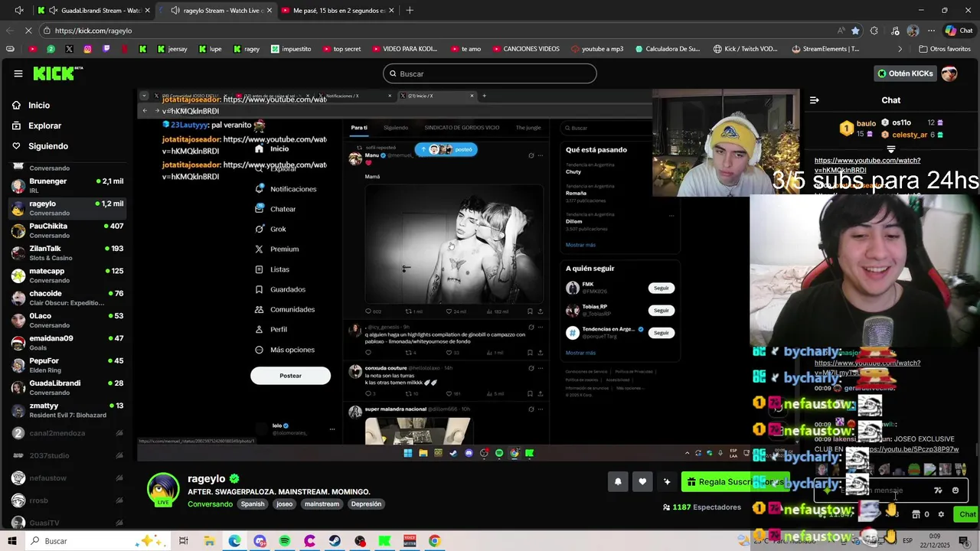Screen dimensions: 980x551
Task: Select the PauChikita channel
Action: [x=67, y=231]
